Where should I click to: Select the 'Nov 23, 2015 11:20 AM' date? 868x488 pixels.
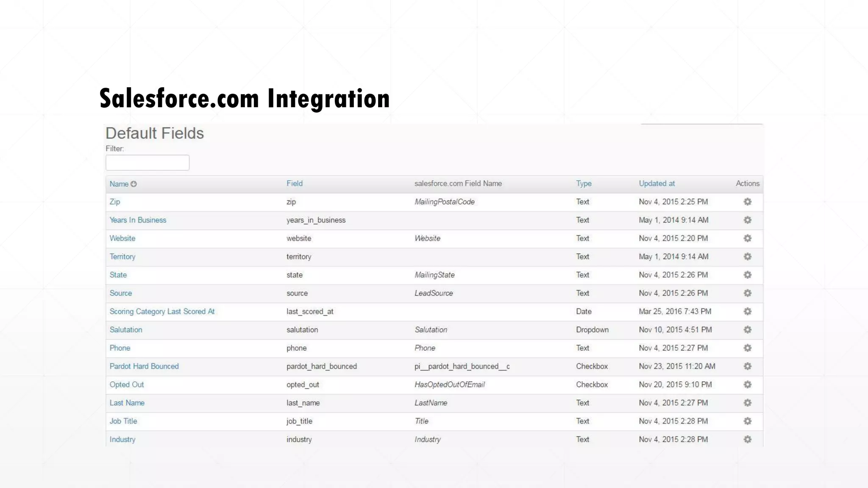[x=677, y=366]
